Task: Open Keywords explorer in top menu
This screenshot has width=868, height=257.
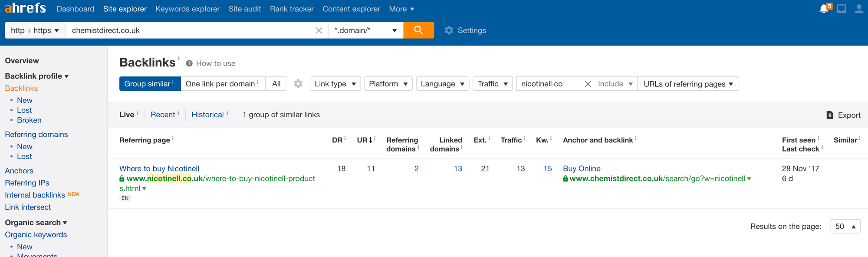Action: coord(187,9)
